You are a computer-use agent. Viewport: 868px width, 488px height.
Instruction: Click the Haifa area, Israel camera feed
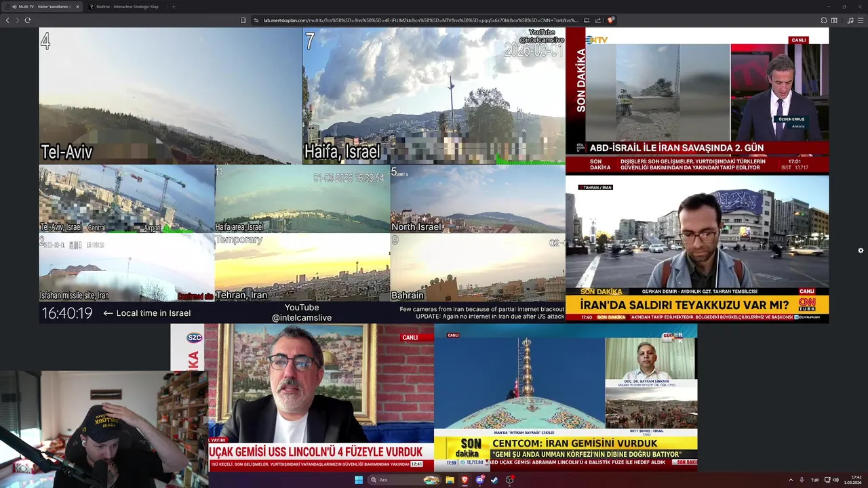[x=302, y=199]
